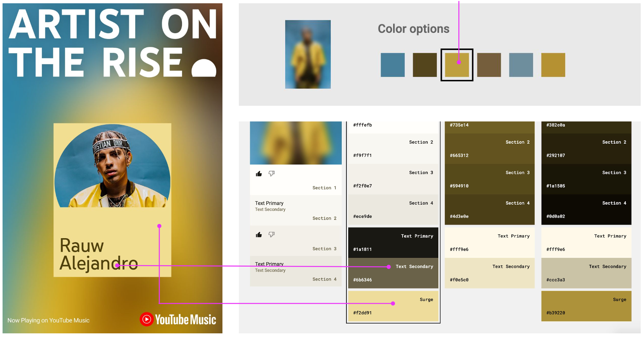Click the #ece9de Section 4 swatch
The image size is (644, 337).
tap(393, 210)
